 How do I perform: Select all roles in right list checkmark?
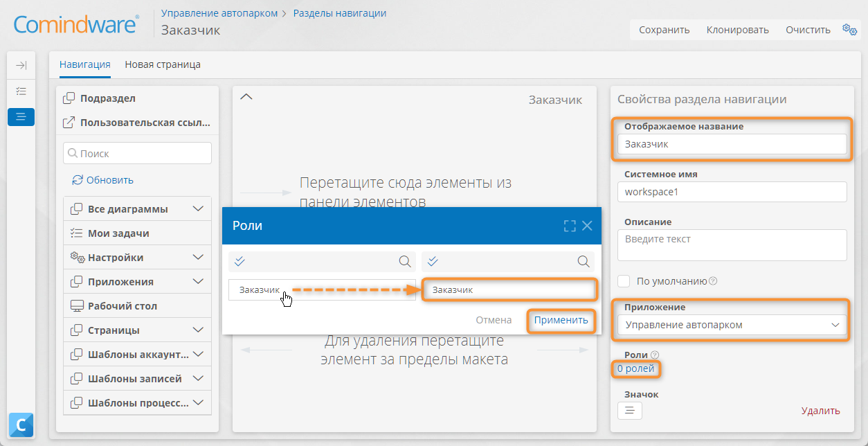point(433,261)
